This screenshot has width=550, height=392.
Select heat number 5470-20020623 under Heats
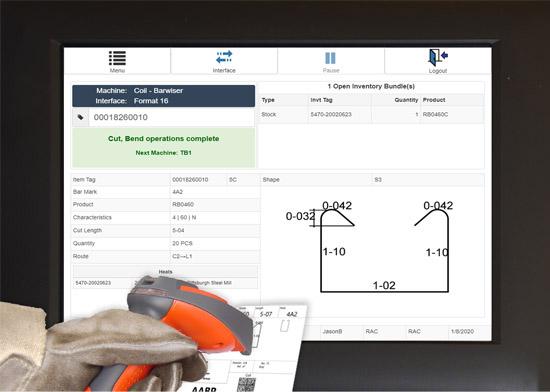pyautogui.click(x=93, y=283)
